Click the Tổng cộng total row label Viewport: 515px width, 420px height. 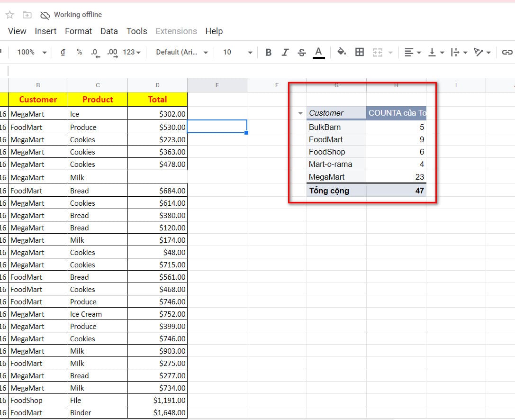click(329, 191)
